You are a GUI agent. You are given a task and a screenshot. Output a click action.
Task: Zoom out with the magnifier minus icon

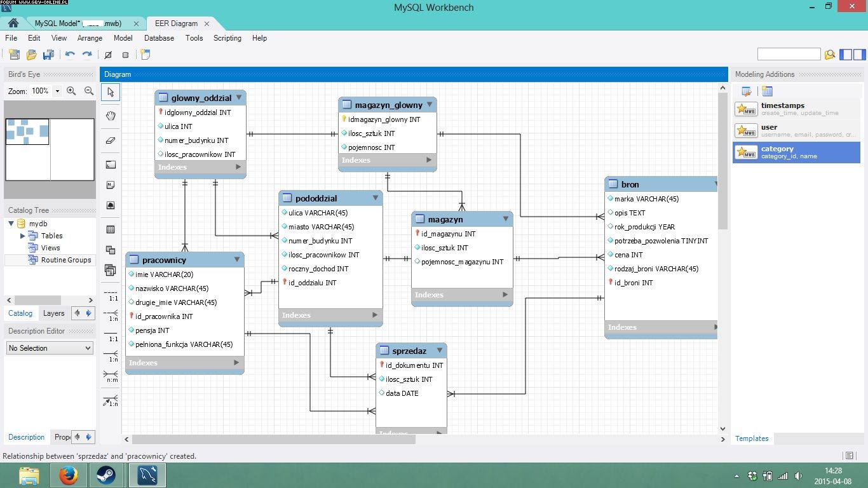click(x=89, y=91)
